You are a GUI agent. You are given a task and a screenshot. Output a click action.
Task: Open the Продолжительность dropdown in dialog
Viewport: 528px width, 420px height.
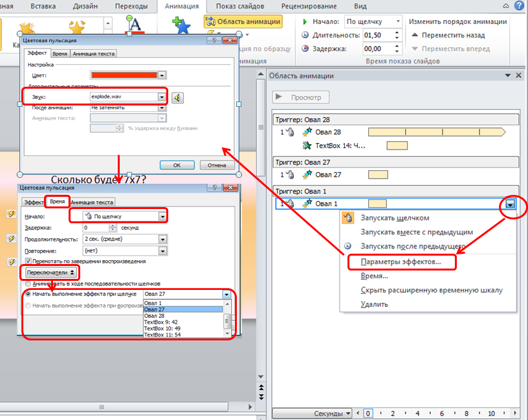point(162,239)
